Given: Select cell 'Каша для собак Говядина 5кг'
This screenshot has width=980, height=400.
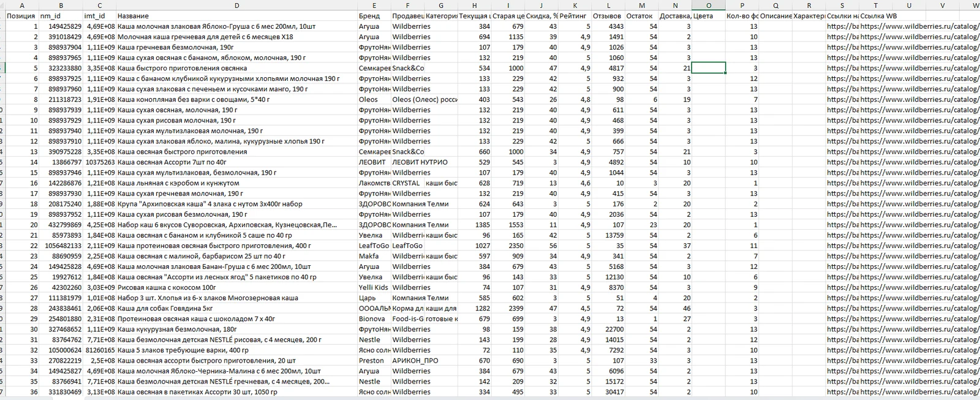Looking at the screenshot, I should click(237, 308).
